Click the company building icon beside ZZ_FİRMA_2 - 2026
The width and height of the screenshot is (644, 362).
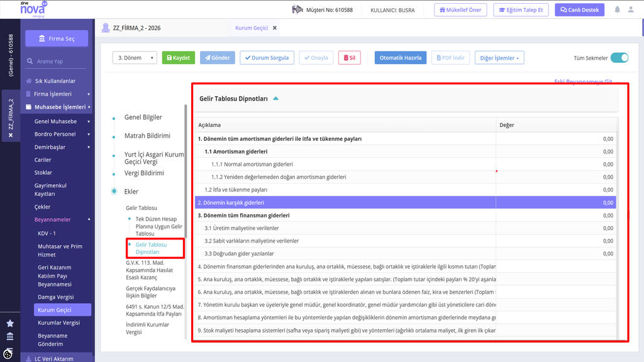point(106,28)
